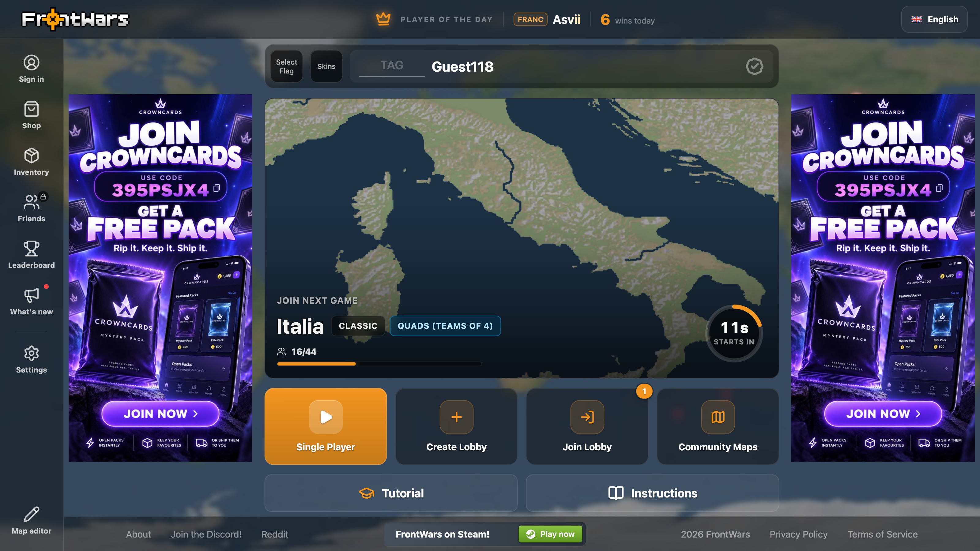Viewport: 980px width, 551px height.
Task: Open the Join Lobby tile
Action: [587, 426]
